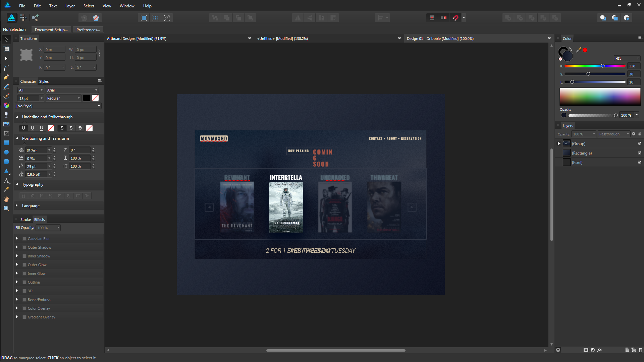Open layer effects fx at Layers bottom
The width and height of the screenshot is (644, 362).
click(x=599, y=350)
